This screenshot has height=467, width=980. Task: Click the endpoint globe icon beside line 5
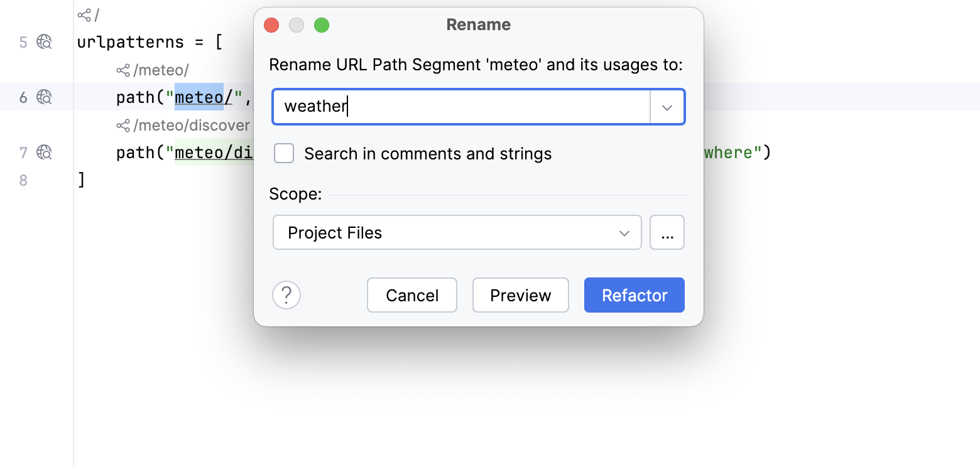pyautogui.click(x=43, y=41)
